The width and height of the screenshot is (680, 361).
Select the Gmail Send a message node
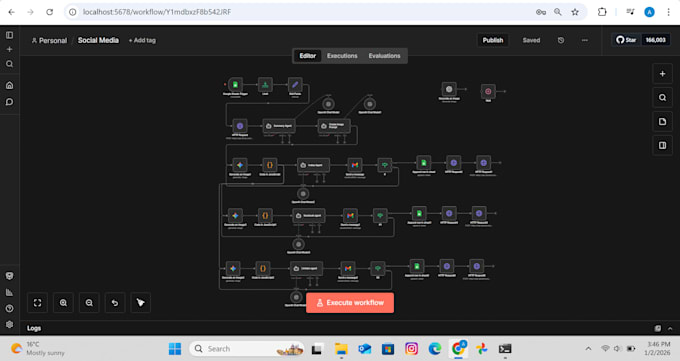pos(355,165)
